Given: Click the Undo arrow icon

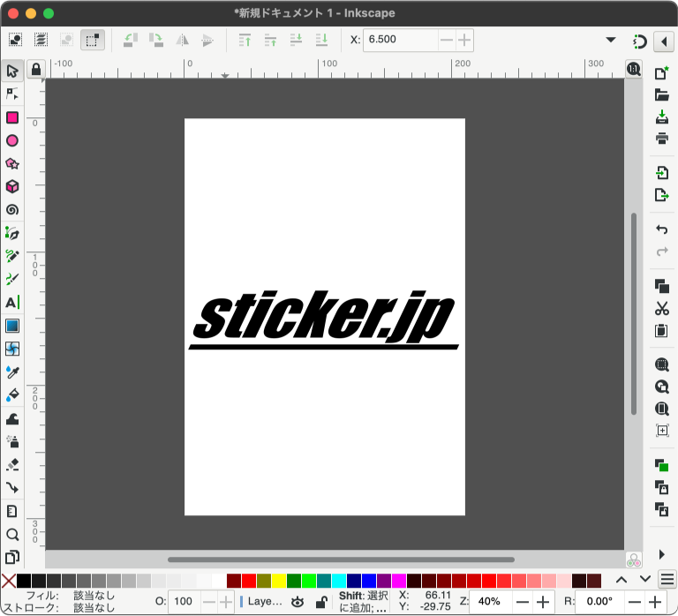Looking at the screenshot, I should 661,229.
